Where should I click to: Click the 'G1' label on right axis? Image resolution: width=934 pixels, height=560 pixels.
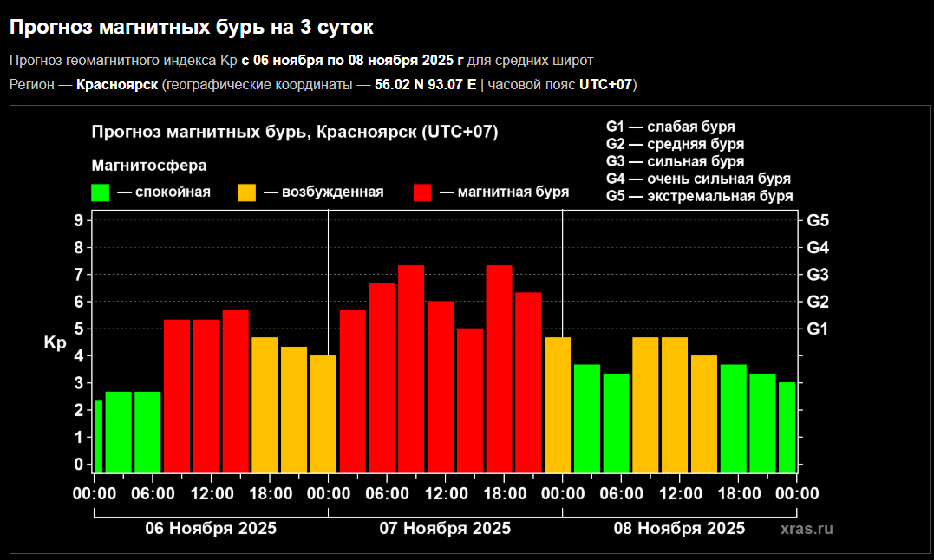click(x=818, y=329)
